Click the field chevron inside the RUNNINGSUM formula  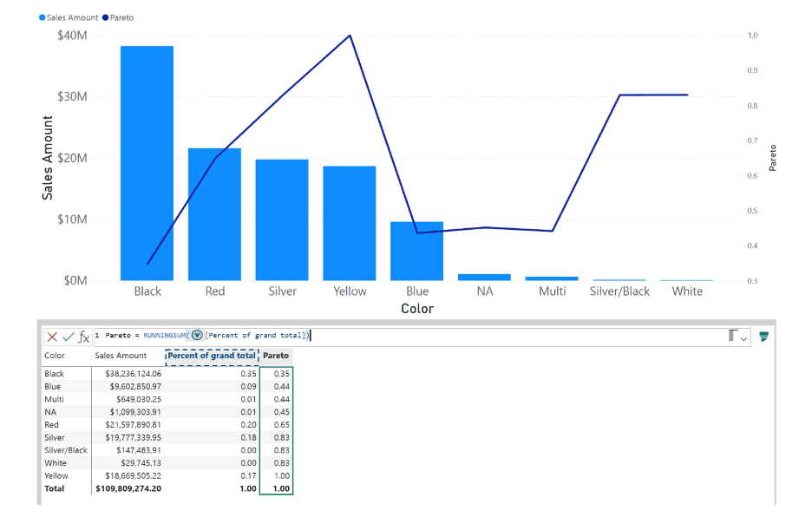(196, 336)
